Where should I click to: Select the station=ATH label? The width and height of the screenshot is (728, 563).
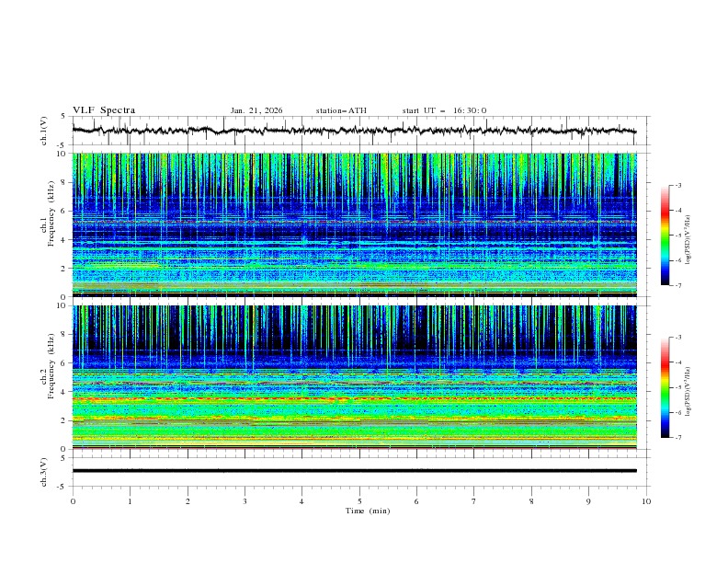coord(341,110)
